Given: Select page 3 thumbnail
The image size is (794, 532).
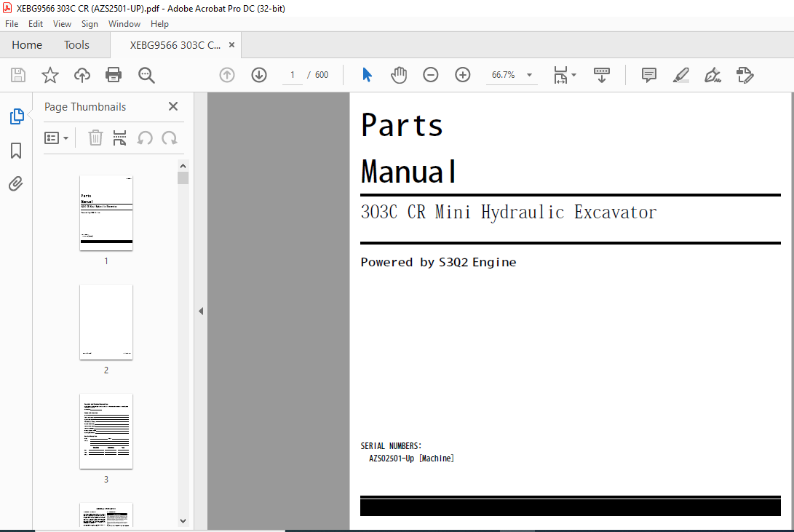Looking at the screenshot, I should (106, 432).
